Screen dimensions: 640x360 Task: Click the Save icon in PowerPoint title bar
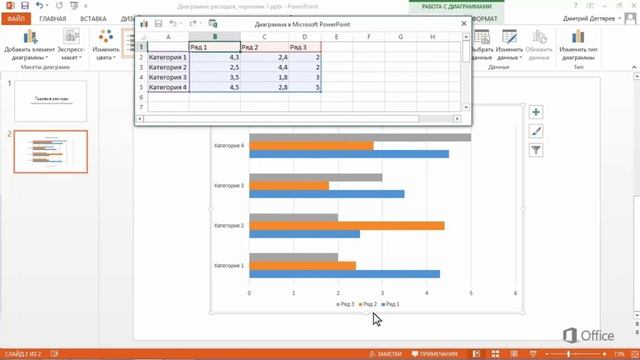tap(25, 6)
